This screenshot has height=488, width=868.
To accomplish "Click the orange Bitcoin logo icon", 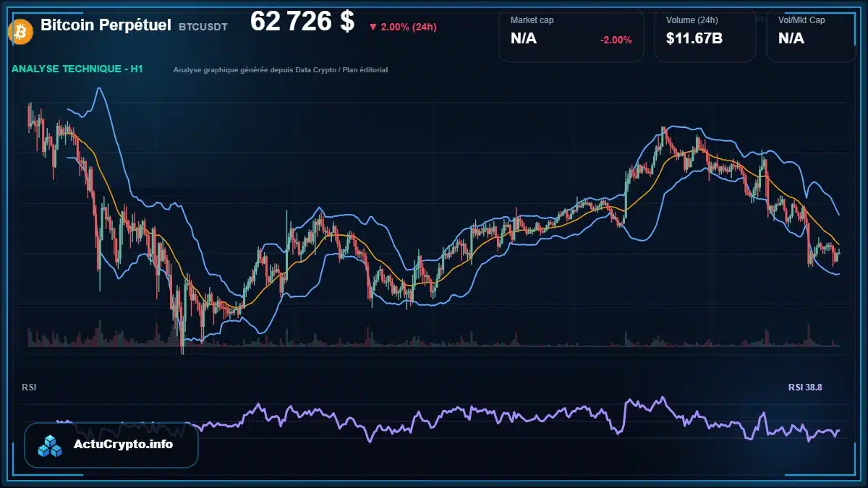I will 19,31.
